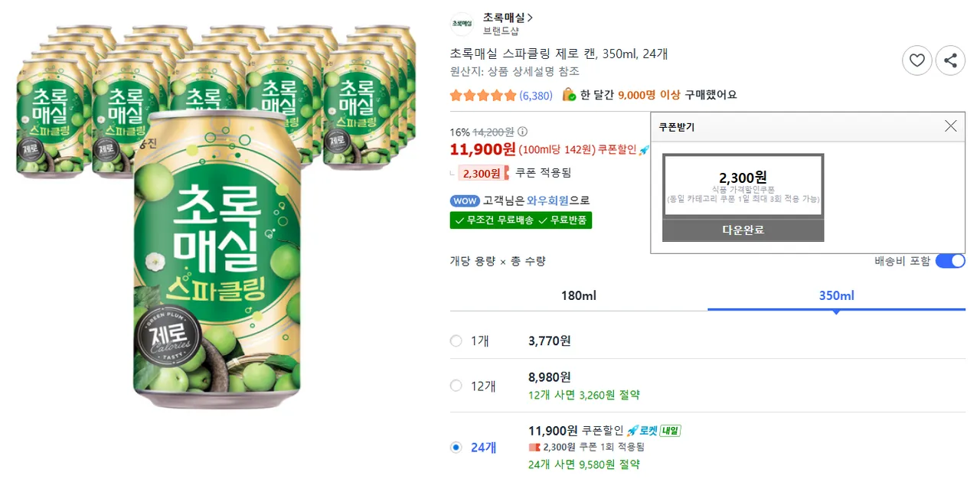Switch to the 180ml volume tab
The height and width of the screenshot is (479, 980).
click(x=579, y=295)
